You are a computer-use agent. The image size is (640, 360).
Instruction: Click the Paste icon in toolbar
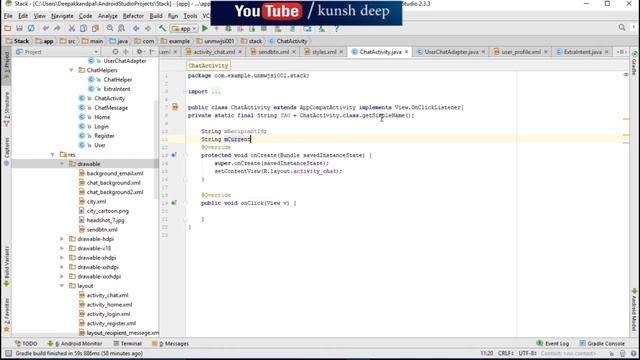click(x=95, y=28)
